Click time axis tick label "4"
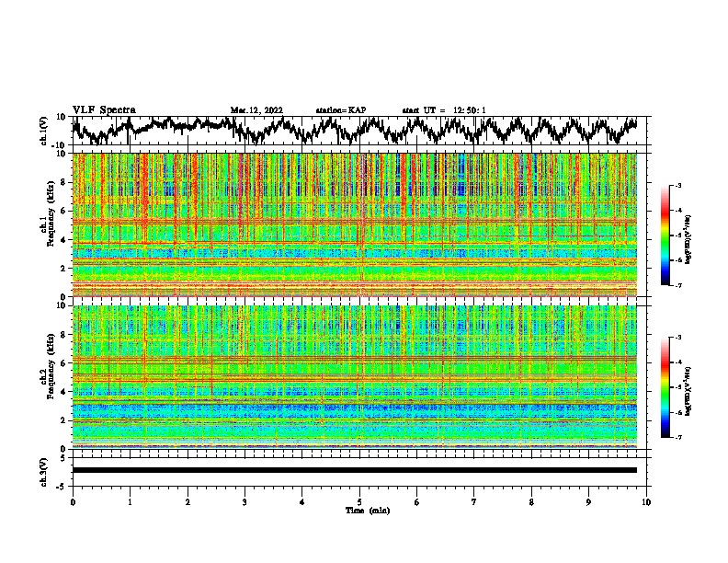The image size is (728, 563). point(302,502)
